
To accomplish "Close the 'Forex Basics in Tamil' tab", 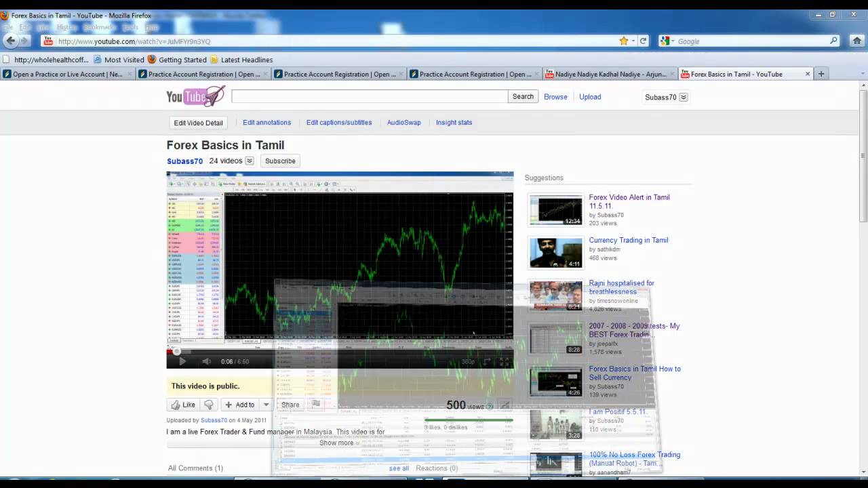I will 807,74.
